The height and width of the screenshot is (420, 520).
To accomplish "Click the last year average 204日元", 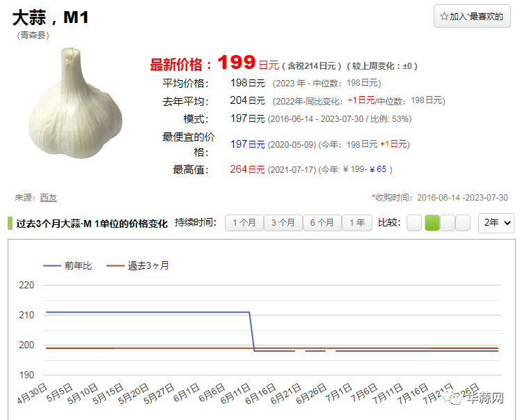I will 247,100.
